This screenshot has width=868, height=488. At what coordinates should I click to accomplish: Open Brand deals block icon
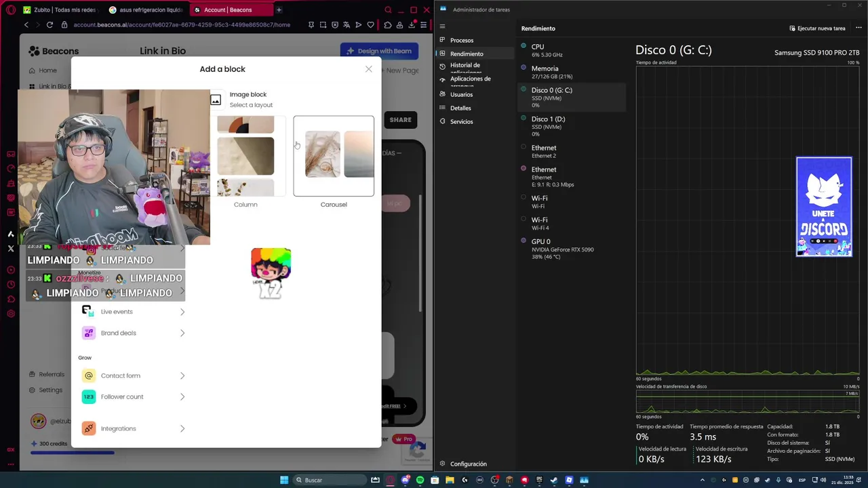[88, 333]
